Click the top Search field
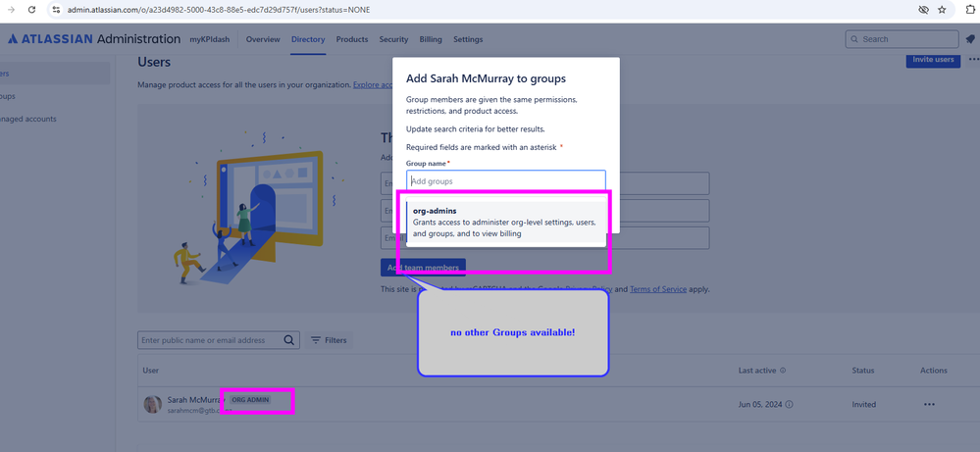The image size is (980, 452). (902, 39)
